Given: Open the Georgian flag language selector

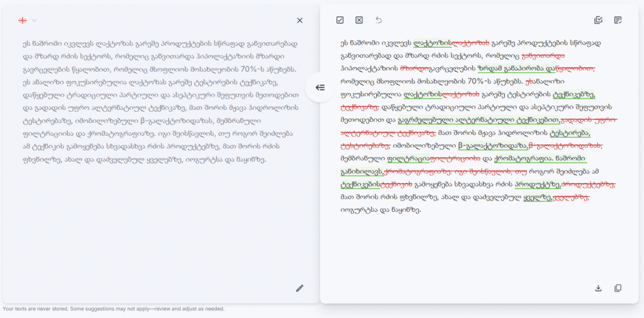Looking at the screenshot, I should [23, 20].
